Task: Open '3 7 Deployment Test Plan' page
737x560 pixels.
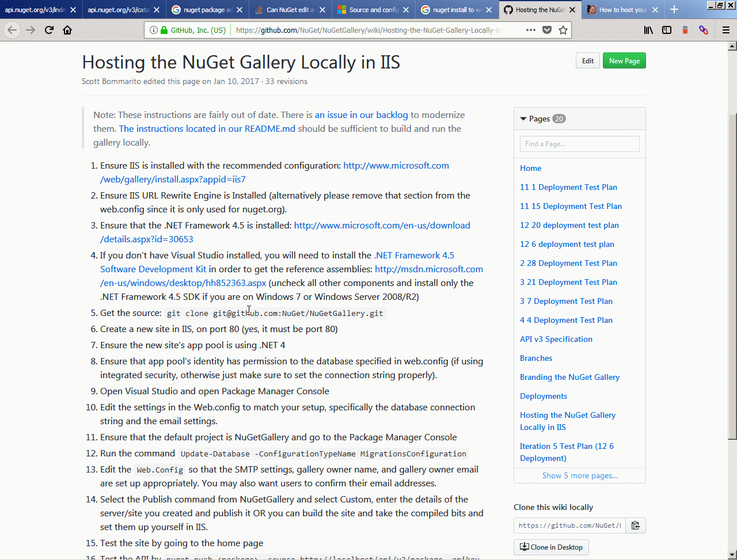Action: (566, 301)
